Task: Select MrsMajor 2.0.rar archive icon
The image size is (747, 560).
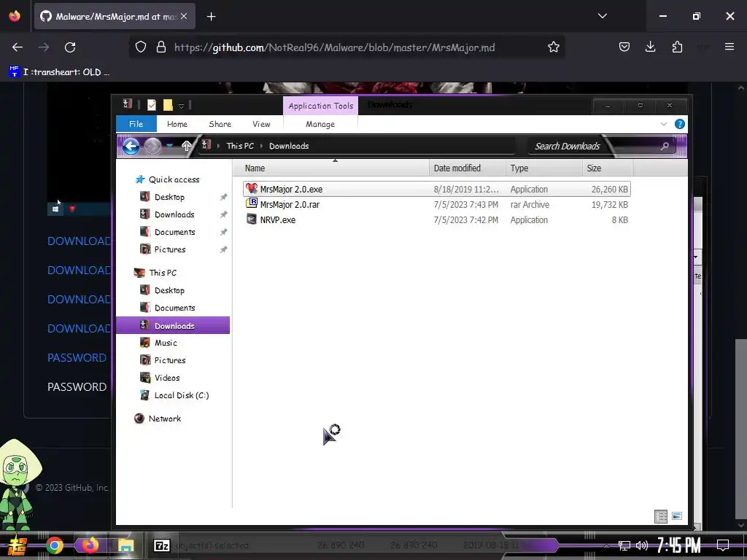Action: 252,204
